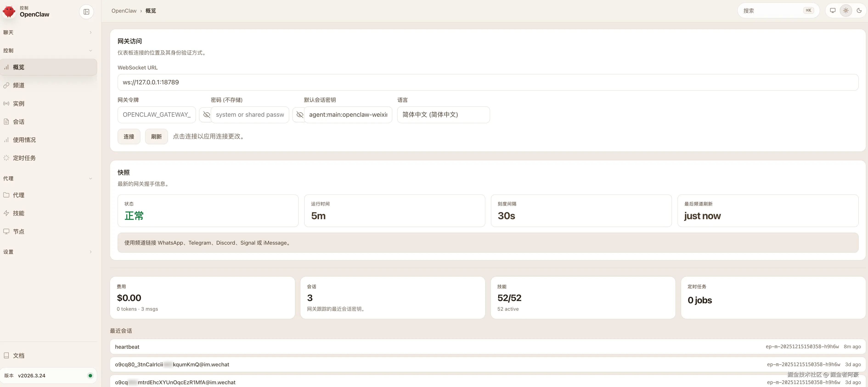Viewport: 868px width, 387px height.
Task: Click the 刷新 refresh button
Action: 156,137
